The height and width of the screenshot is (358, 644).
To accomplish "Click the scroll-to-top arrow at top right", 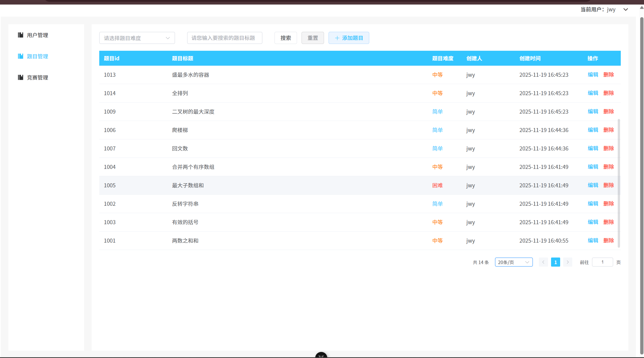I will click(x=641, y=8).
